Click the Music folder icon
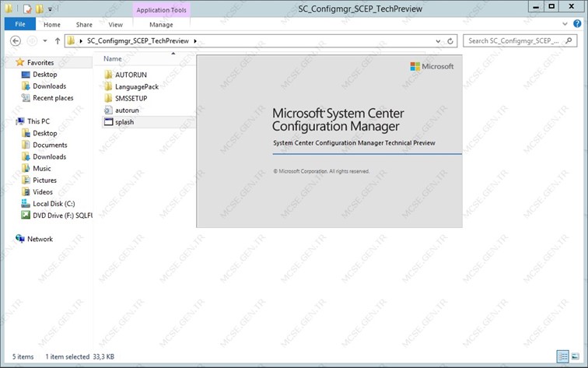The width and height of the screenshot is (588, 368). point(26,168)
